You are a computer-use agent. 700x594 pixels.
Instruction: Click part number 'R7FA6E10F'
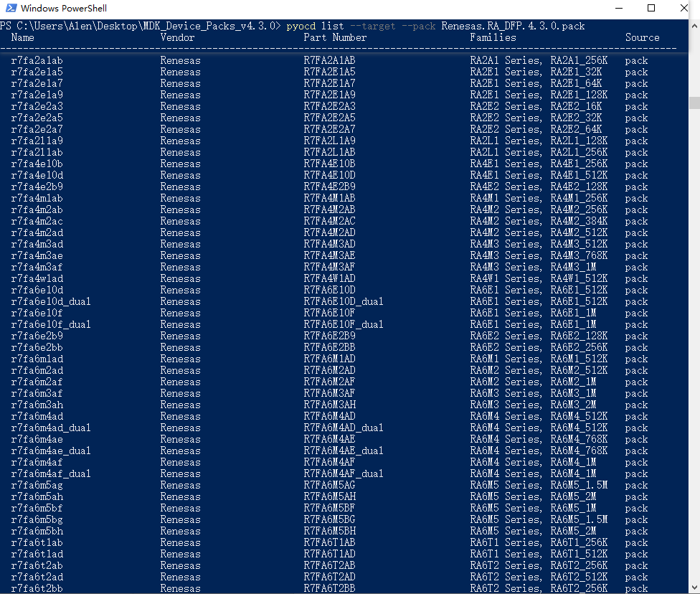329,313
